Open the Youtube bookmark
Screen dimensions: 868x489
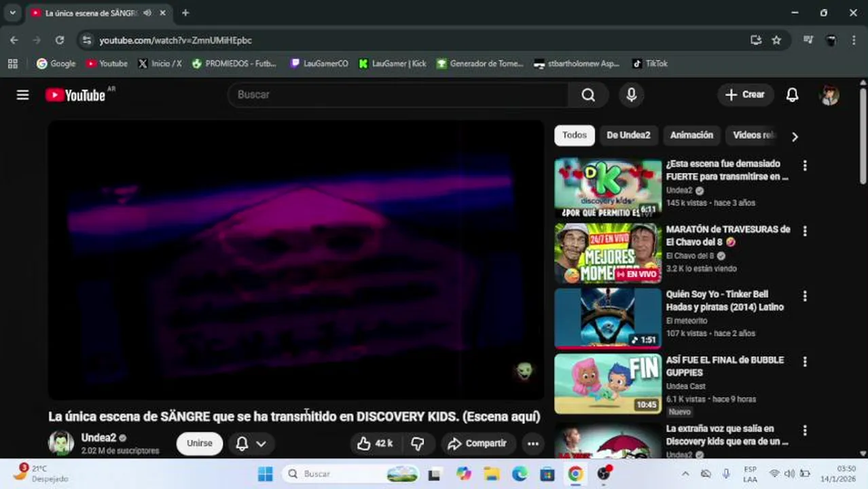point(107,63)
